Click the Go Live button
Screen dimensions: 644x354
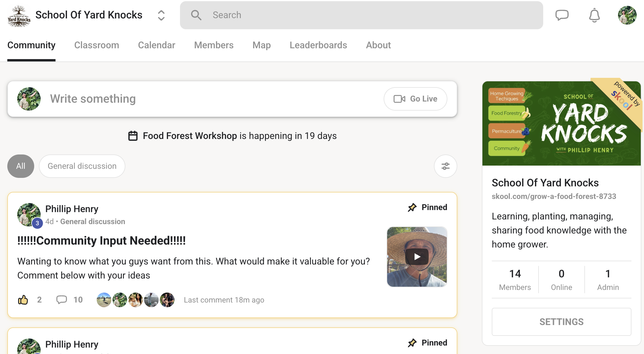(x=415, y=99)
